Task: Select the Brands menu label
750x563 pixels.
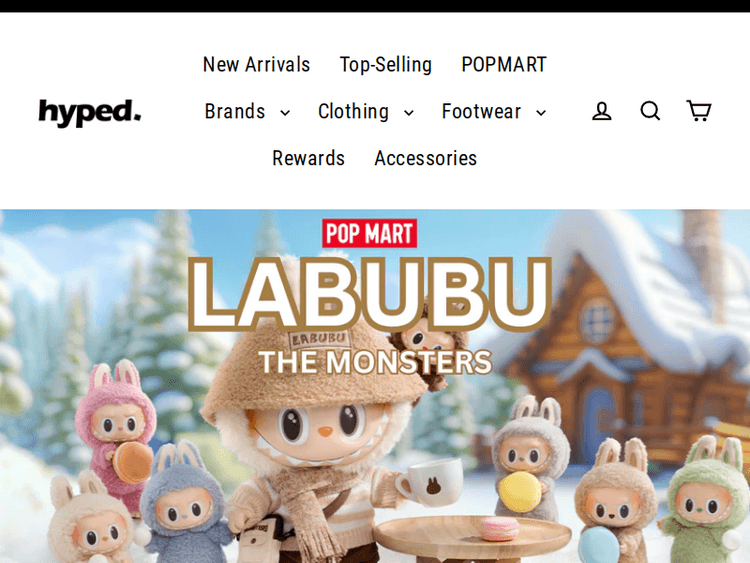Action: pos(235,111)
